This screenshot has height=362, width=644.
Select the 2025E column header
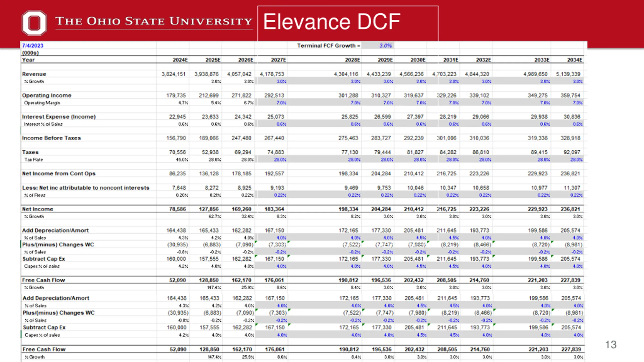[x=213, y=60]
